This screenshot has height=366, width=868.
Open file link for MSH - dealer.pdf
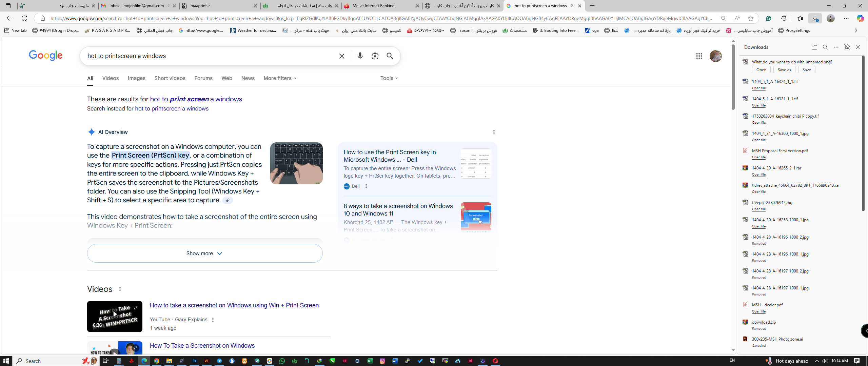coord(758,311)
